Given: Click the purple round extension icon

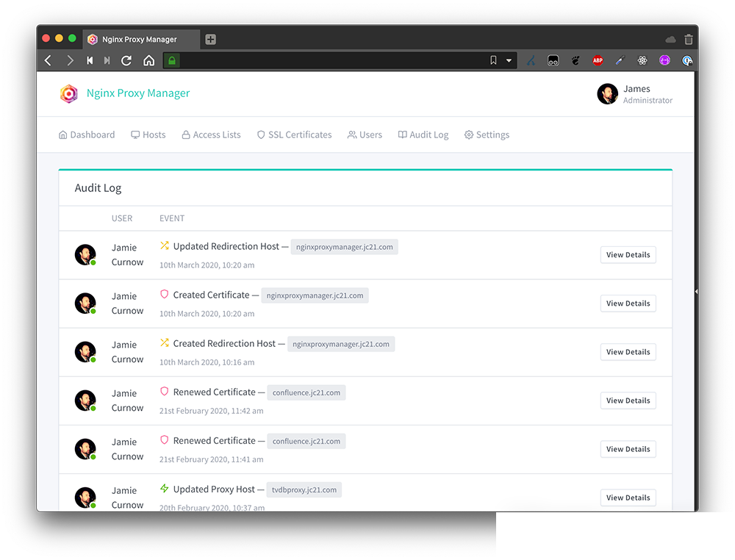Looking at the screenshot, I should (664, 60).
